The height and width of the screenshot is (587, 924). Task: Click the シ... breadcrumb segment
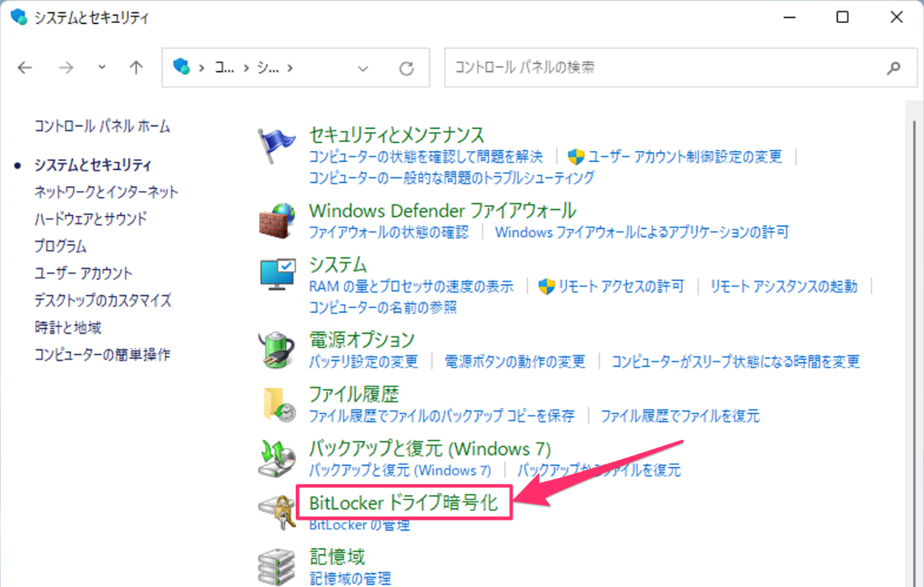click(x=268, y=67)
